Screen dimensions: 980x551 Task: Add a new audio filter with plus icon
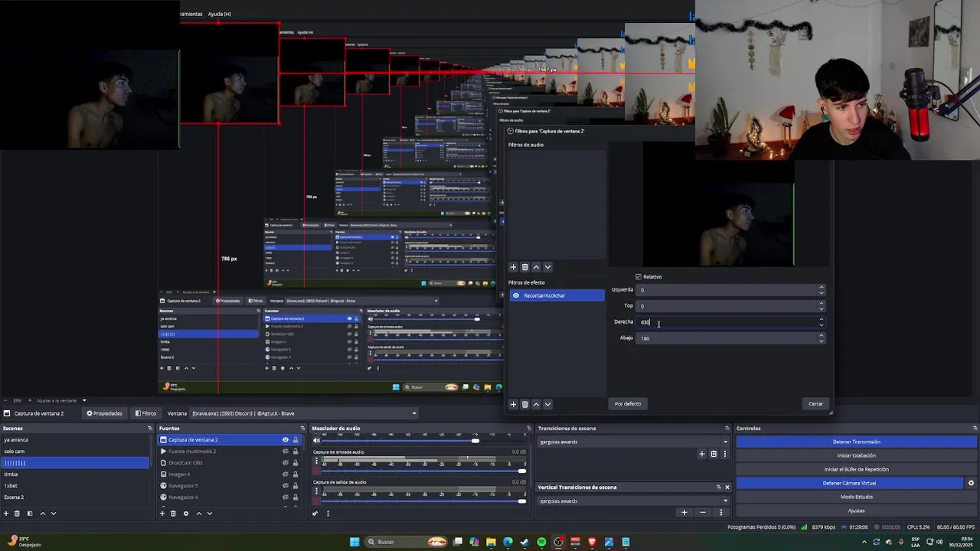[x=513, y=267]
